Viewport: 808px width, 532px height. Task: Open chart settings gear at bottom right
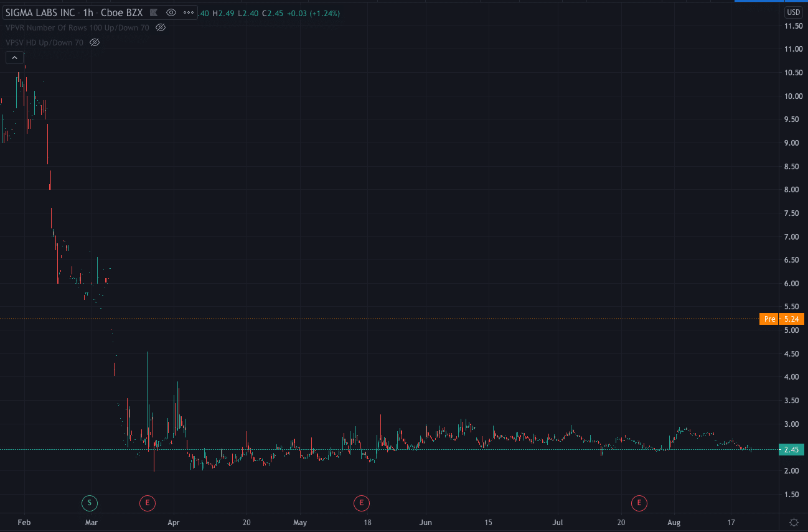click(794, 521)
